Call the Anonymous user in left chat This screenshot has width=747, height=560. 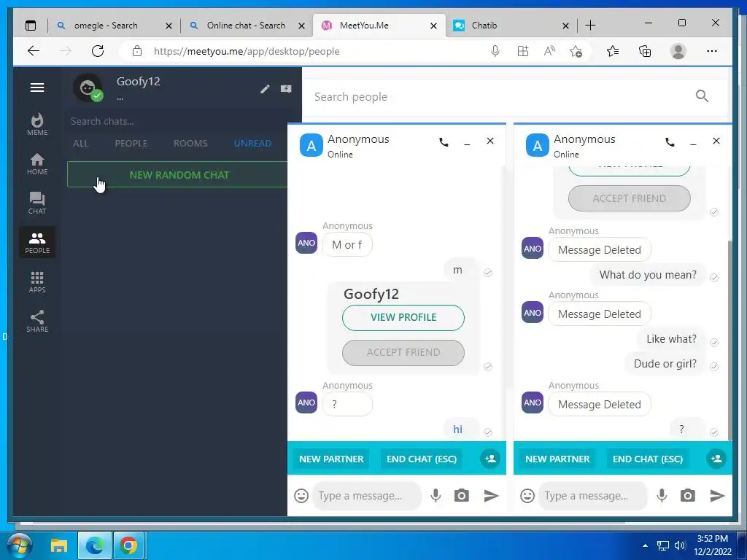(x=444, y=142)
